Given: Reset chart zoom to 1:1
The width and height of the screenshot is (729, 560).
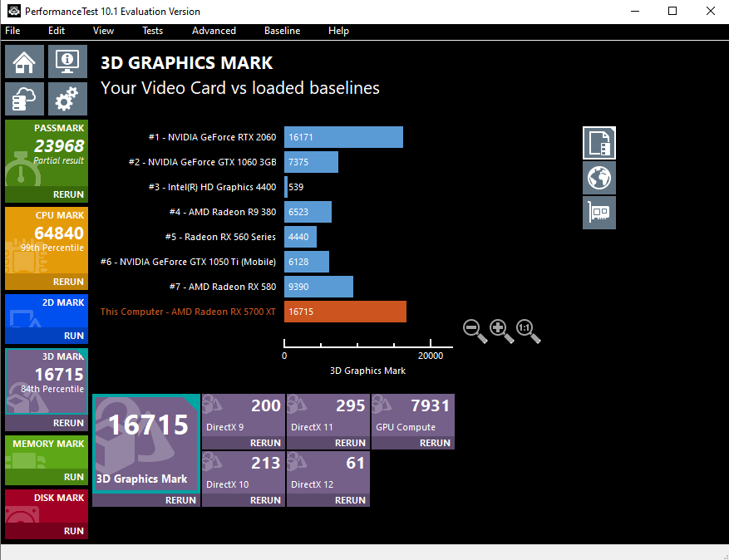Looking at the screenshot, I should click(528, 330).
